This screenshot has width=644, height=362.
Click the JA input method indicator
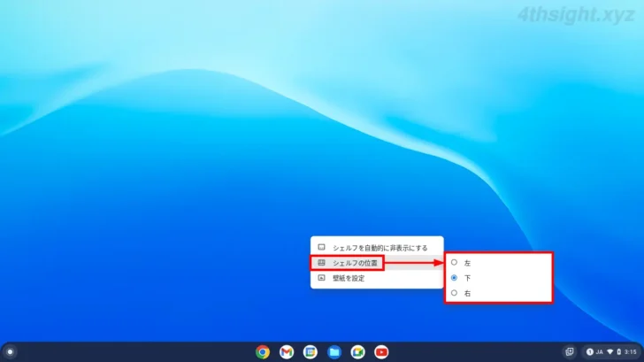click(x=600, y=352)
